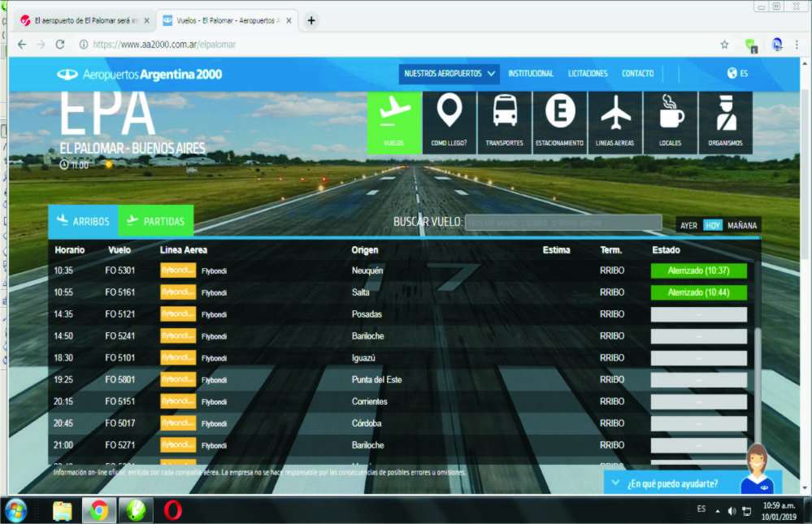Open the Institucional menu
The width and height of the screenshot is (812, 524).
(531, 74)
